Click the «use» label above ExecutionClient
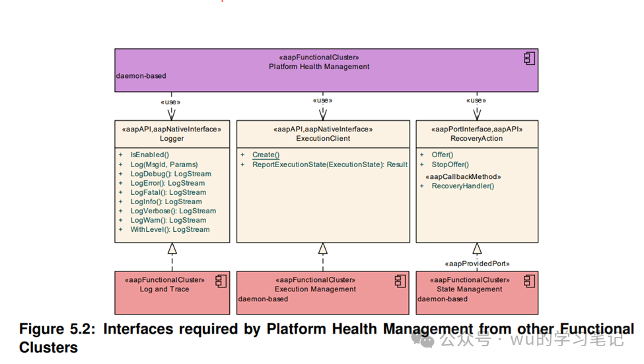644x364 pixels. coord(322,100)
